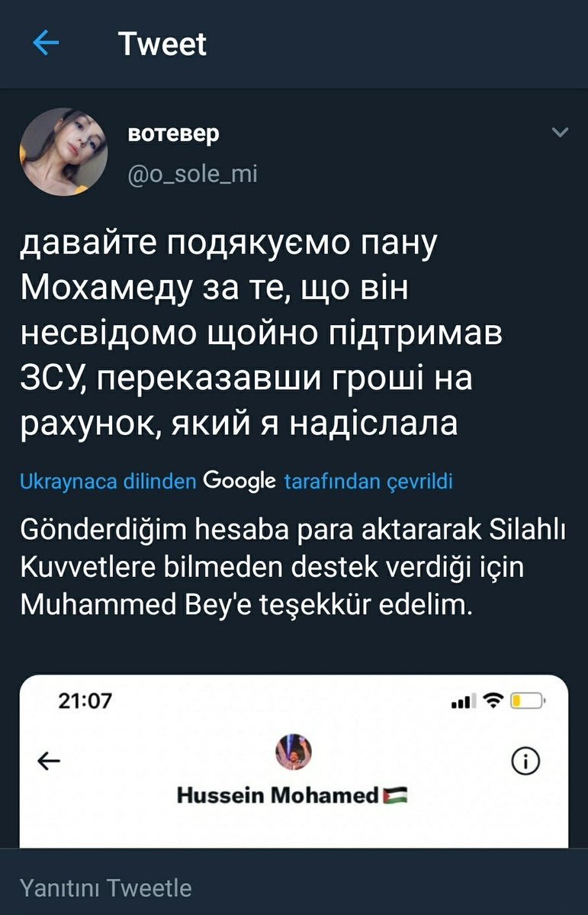The image size is (588, 915).
Task: Tap the cellular signal bars icon
Action: click(x=464, y=701)
